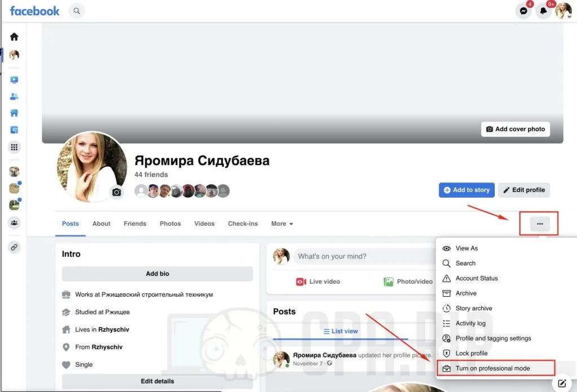Click Rzhyschiv in Lives in row
Image resolution: width=577 pixels, height=392 pixels.
tap(113, 329)
